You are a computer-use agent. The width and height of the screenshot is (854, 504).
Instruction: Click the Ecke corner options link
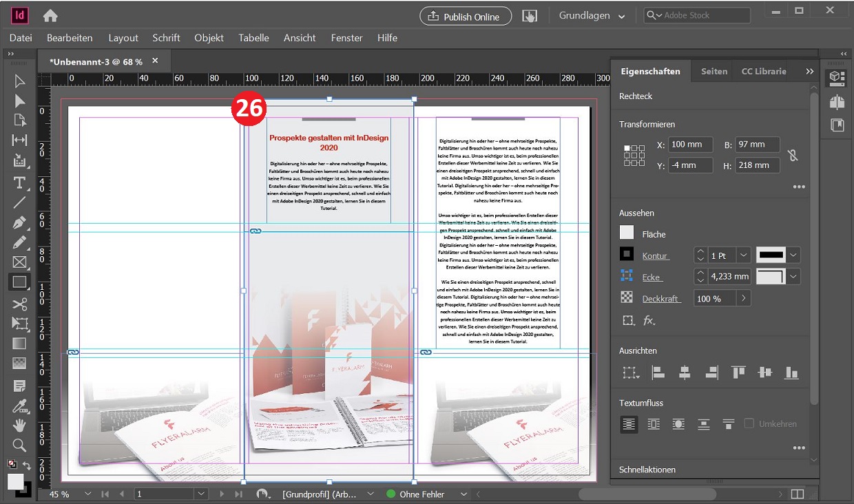(x=652, y=277)
